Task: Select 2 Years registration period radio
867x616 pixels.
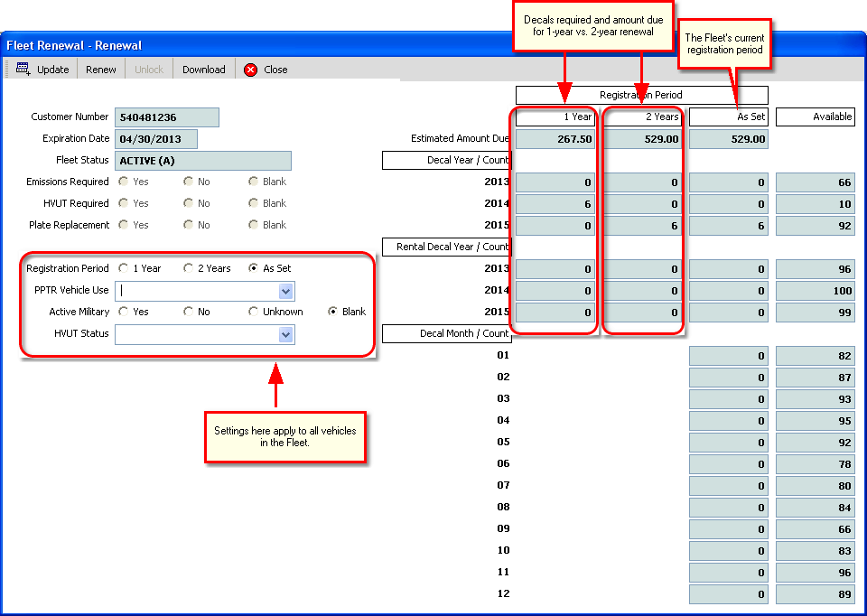Action: (189, 268)
